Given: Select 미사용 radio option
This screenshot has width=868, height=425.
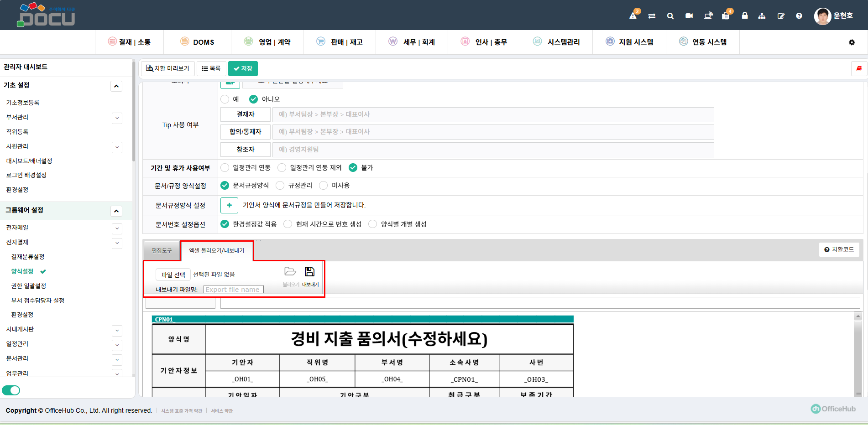Looking at the screenshot, I should (324, 185).
